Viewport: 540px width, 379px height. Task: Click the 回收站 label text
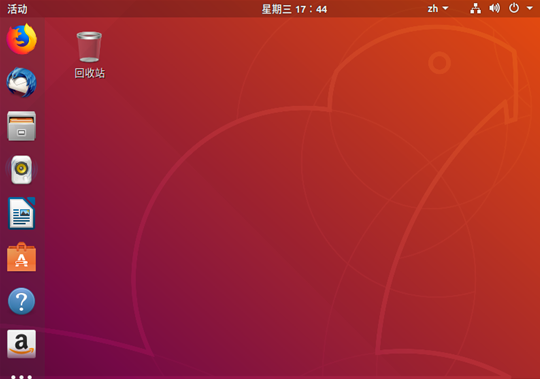90,73
